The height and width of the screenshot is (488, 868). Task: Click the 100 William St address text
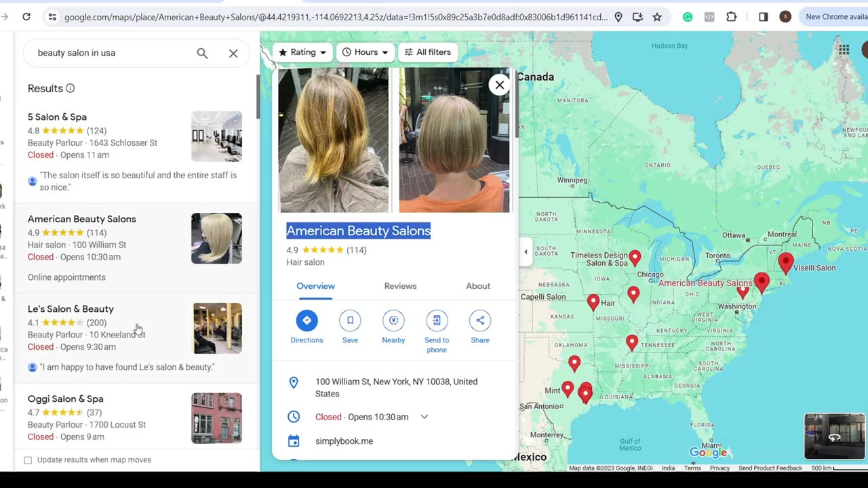pyautogui.click(x=396, y=388)
